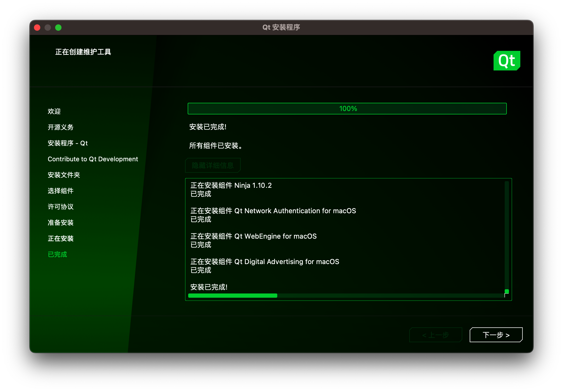Toggle the 隐藏详细信息 details button

(x=213, y=166)
